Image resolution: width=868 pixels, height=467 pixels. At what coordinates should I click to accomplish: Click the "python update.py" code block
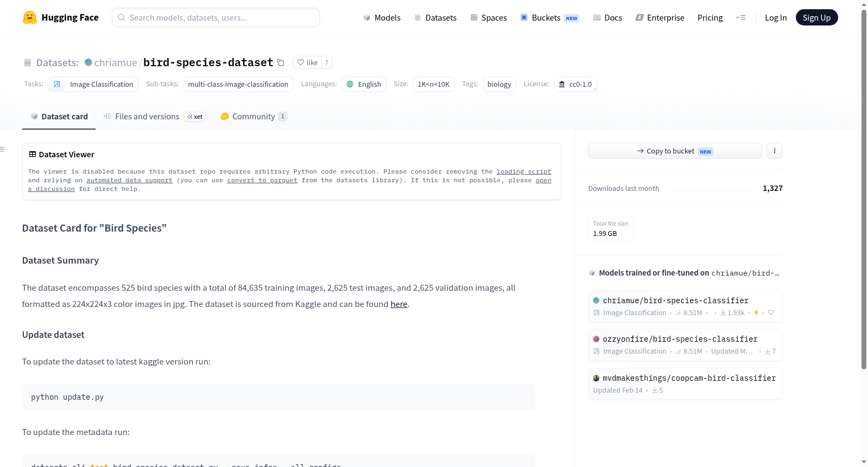(279, 397)
